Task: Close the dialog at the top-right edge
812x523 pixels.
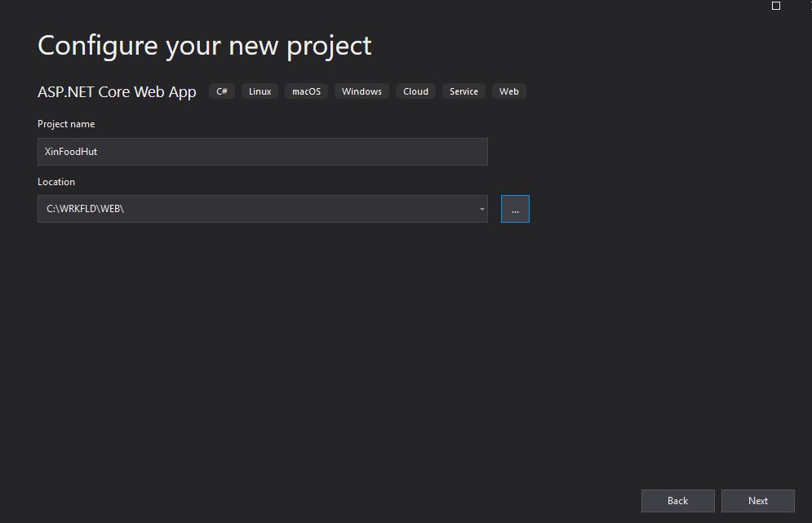Action: pos(810,6)
